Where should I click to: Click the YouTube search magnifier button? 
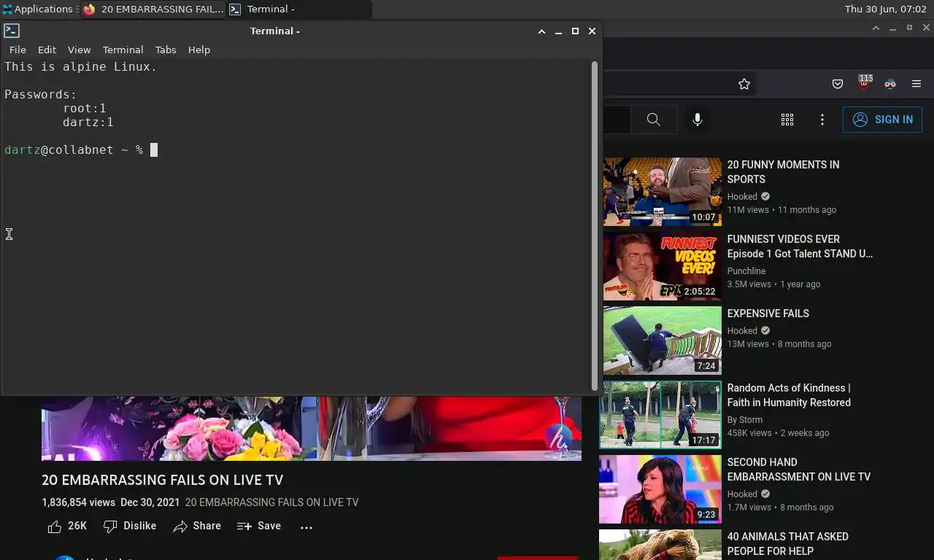click(653, 120)
